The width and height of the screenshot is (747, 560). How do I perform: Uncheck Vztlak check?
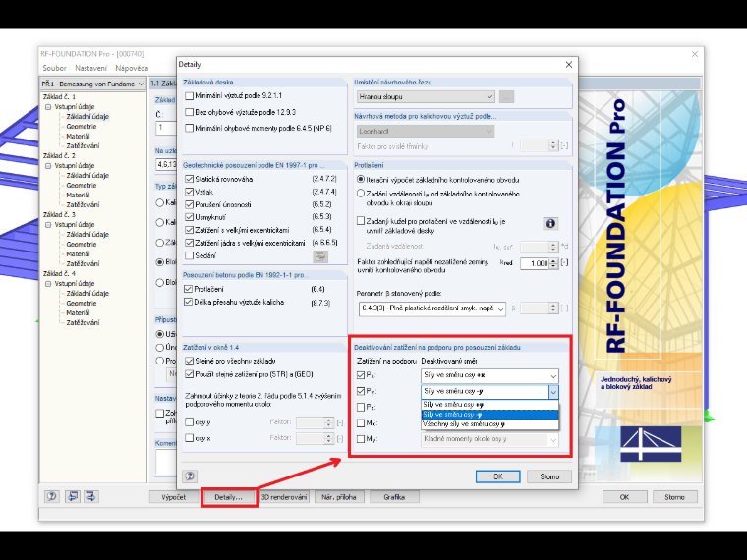(189, 192)
